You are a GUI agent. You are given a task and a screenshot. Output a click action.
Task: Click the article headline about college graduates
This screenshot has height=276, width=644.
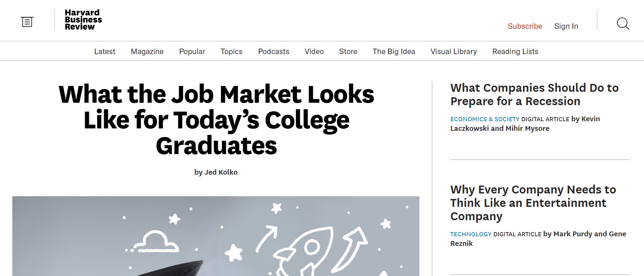click(x=216, y=120)
